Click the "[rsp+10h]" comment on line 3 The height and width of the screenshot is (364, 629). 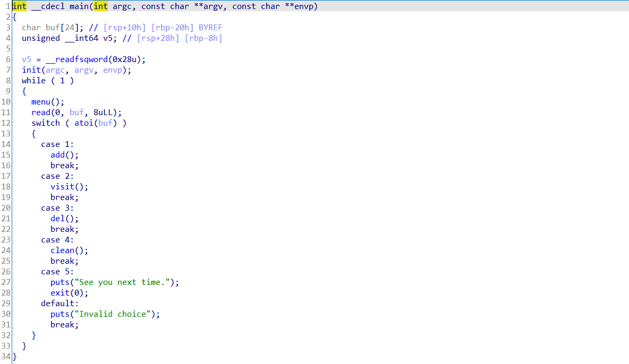tap(124, 28)
